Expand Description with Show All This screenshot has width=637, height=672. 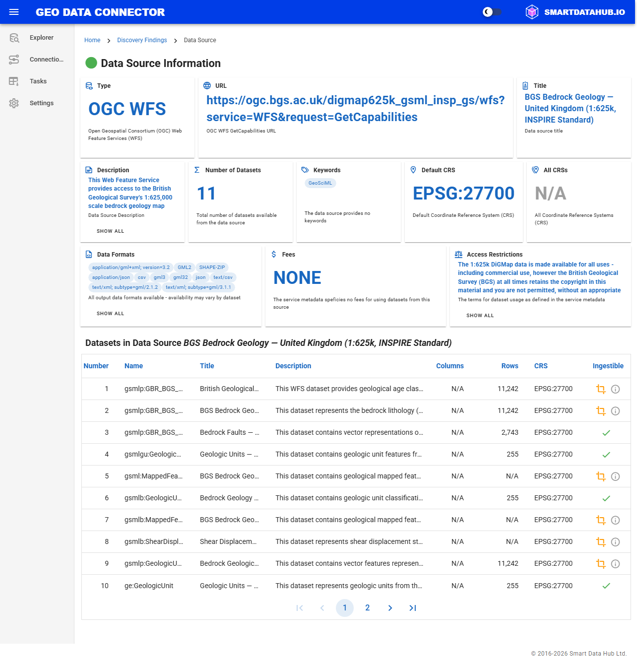coord(111,231)
